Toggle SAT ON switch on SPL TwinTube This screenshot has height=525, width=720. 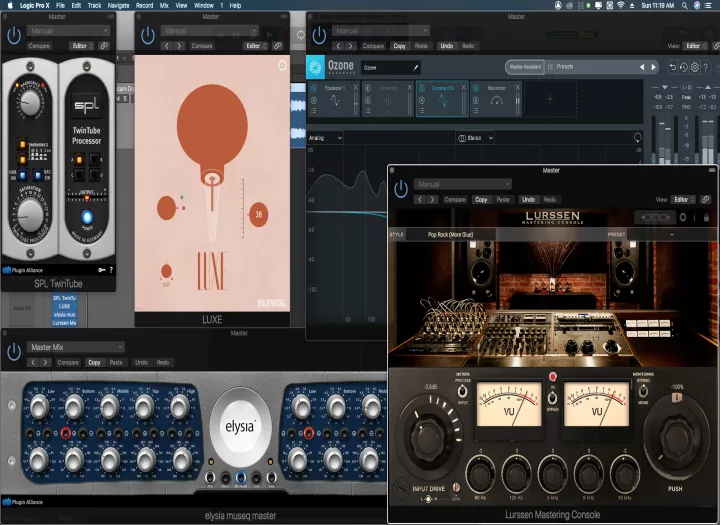point(38,175)
